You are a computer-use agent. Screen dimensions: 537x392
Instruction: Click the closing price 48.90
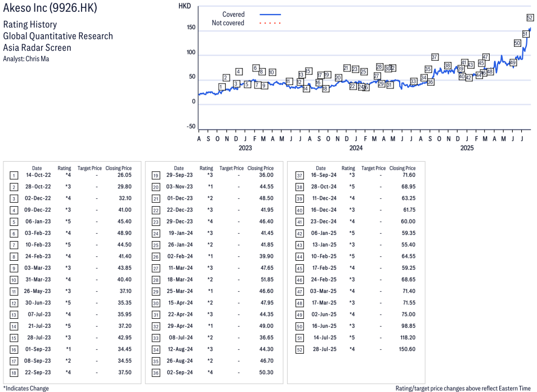(124, 233)
